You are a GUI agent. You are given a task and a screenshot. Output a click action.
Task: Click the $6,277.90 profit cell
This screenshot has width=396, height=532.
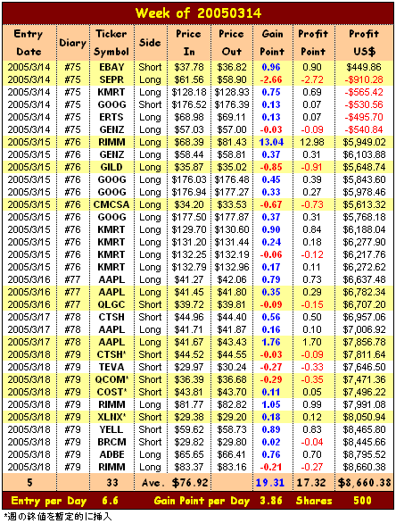364,242
